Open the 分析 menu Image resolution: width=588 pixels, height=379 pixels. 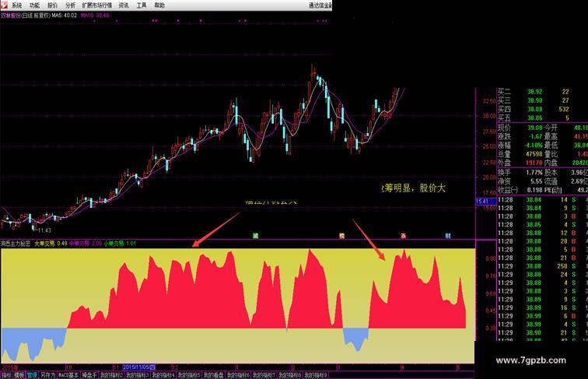70,5
